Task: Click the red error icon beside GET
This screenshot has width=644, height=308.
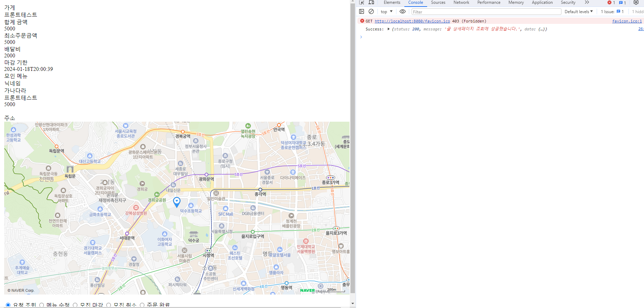Action: click(362, 21)
